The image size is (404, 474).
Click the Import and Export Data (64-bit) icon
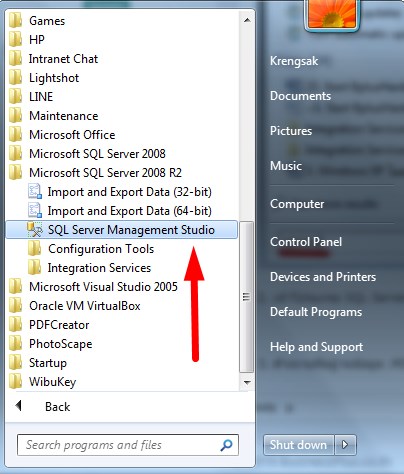pyautogui.click(x=35, y=211)
